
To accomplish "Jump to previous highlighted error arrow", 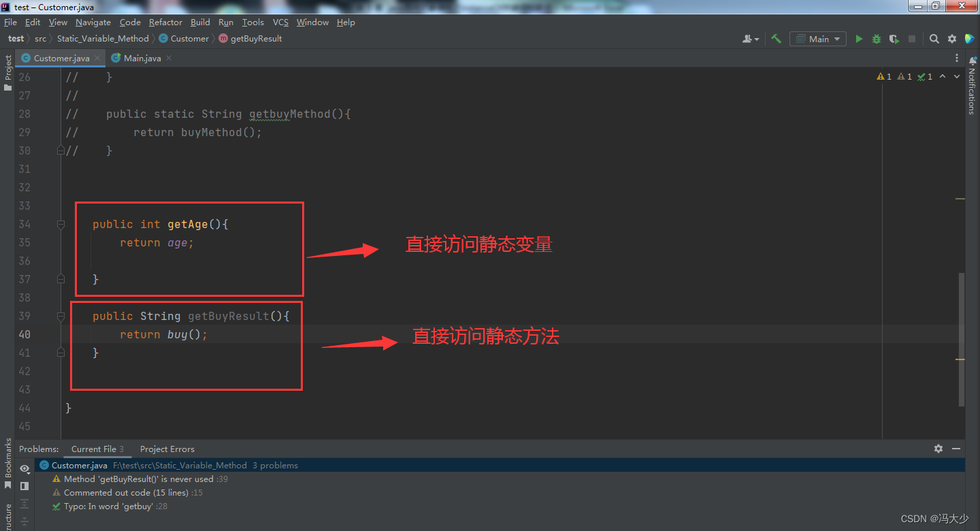I will pos(943,76).
